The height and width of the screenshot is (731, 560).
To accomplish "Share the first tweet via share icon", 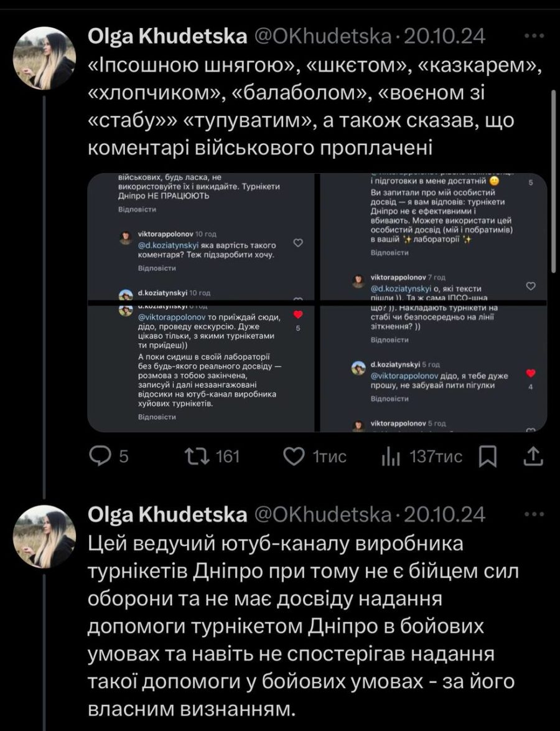I will [534, 457].
